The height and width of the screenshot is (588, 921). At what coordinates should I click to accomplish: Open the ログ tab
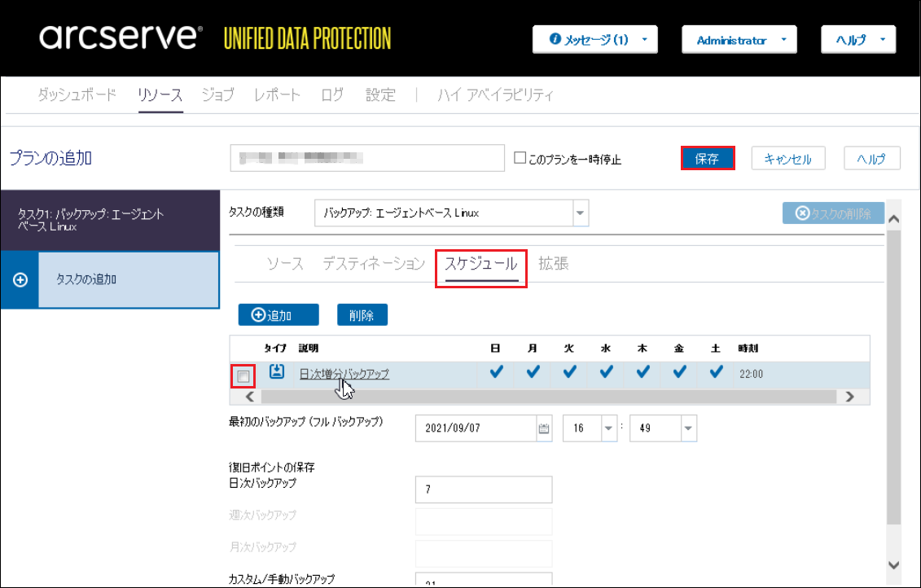332,94
